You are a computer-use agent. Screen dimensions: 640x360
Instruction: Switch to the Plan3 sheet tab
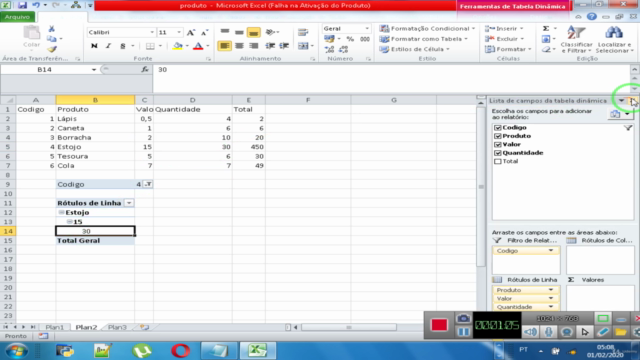click(x=117, y=327)
